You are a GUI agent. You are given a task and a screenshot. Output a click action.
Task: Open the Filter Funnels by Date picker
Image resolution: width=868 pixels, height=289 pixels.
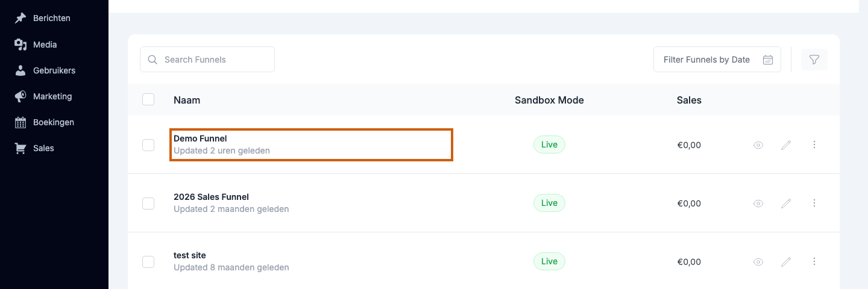point(717,60)
